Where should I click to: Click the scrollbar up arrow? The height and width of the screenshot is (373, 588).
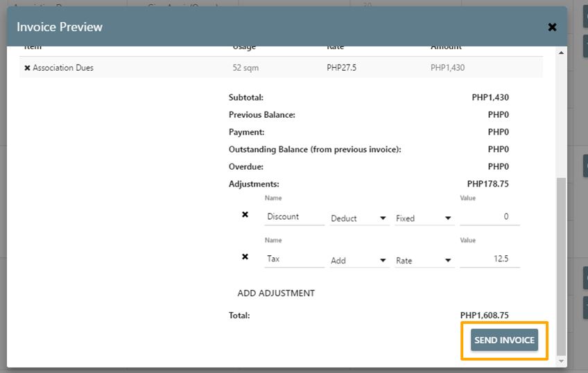coord(561,53)
